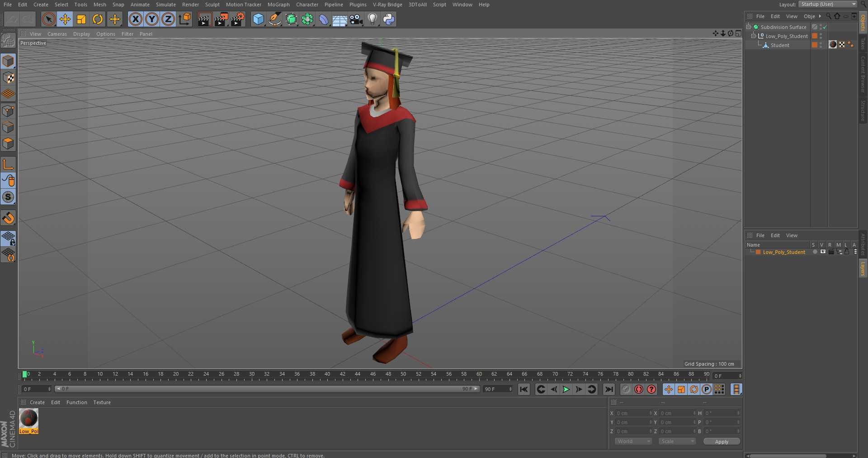
Task: Click the Render View clapperboard icon
Action: pos(204,19)
